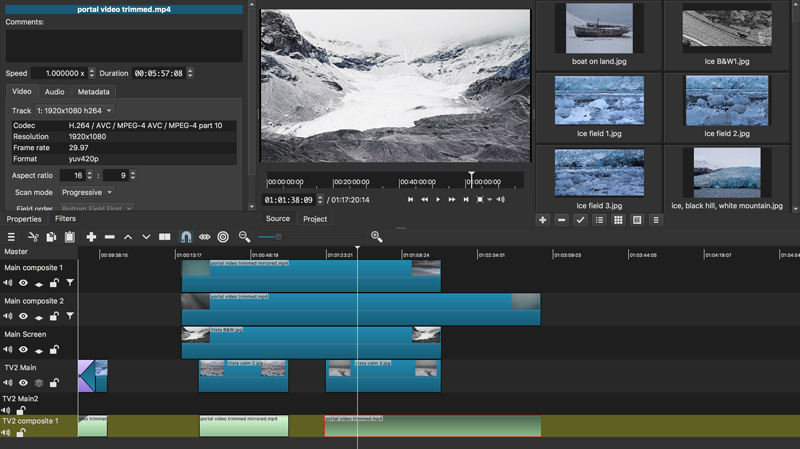Image resolution: width=800 pixels, height=449 pixels.
Task: Switch playlist to icons view
Action: tap(637, 220)
